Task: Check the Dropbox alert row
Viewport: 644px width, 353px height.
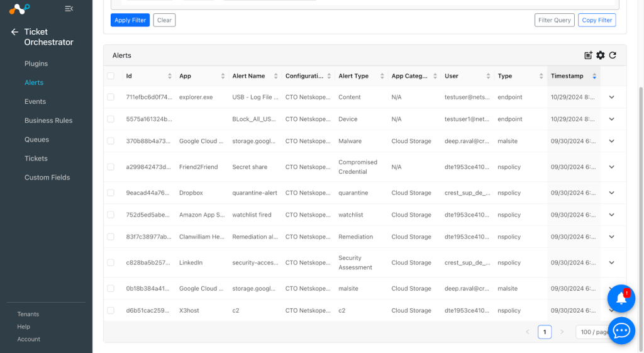Action: pyautogui.click(x=111, y=193)
